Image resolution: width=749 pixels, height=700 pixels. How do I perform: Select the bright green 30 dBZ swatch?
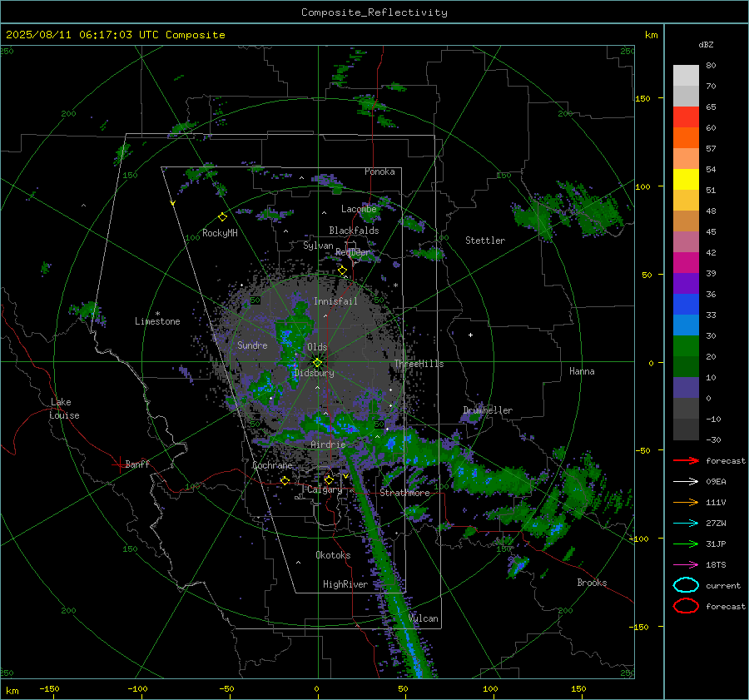point(686,345)
